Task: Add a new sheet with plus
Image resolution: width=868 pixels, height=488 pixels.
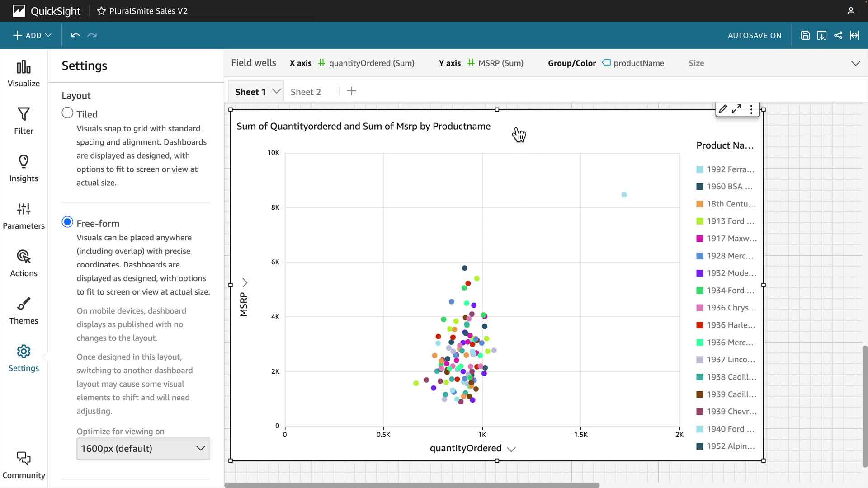Action: pyautogui.click(x=351, y=91)
